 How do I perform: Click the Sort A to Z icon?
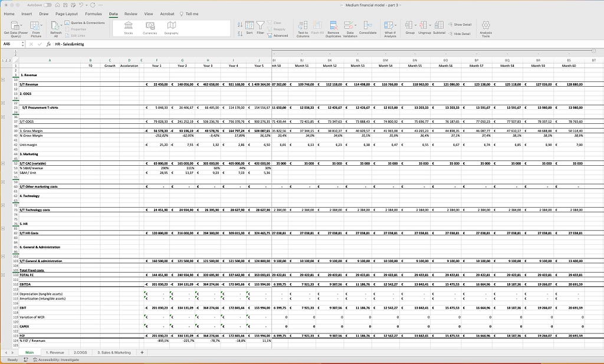click(240, 25)
